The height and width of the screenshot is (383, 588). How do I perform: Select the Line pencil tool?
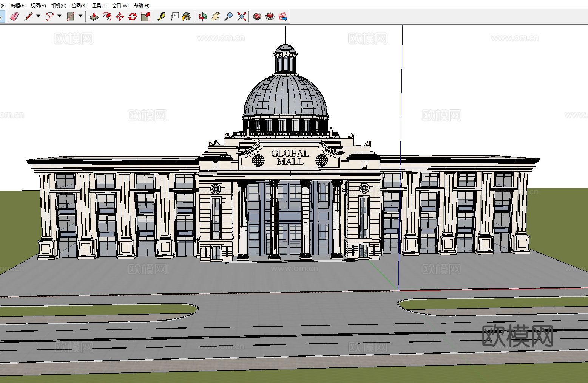tap(28, 17)
